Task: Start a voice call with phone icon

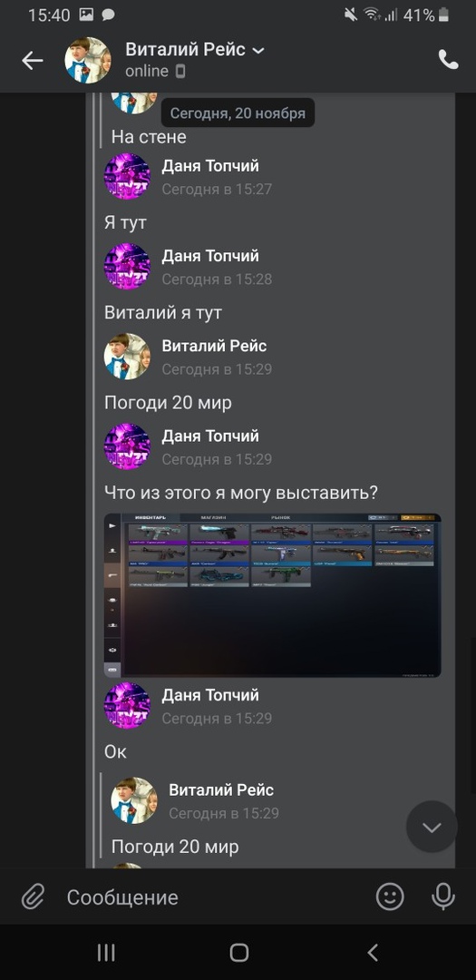Action: [x=448, y=60]
